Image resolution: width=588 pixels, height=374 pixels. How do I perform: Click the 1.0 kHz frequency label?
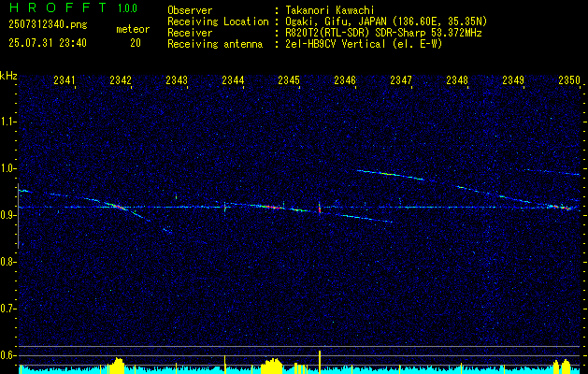[x=8, y=168]
